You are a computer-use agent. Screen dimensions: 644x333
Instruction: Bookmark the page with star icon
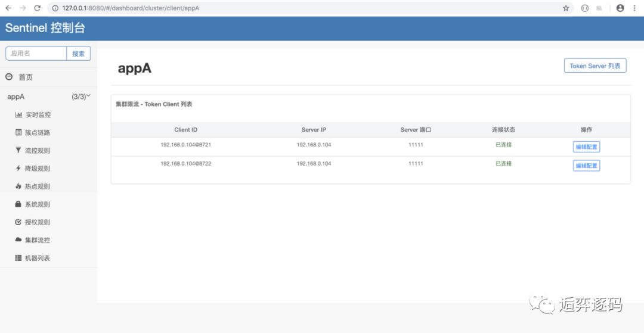coord(565,8)
